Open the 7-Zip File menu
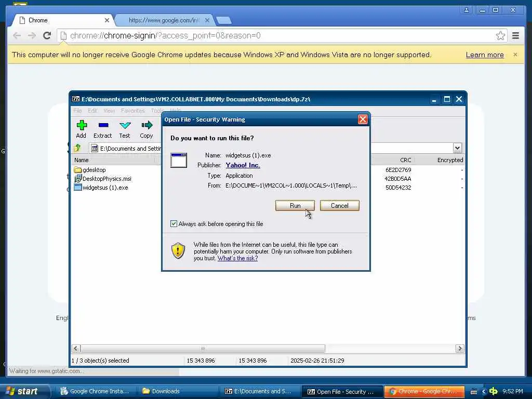Screen dimensions: 532x399 tap(77, 111)
